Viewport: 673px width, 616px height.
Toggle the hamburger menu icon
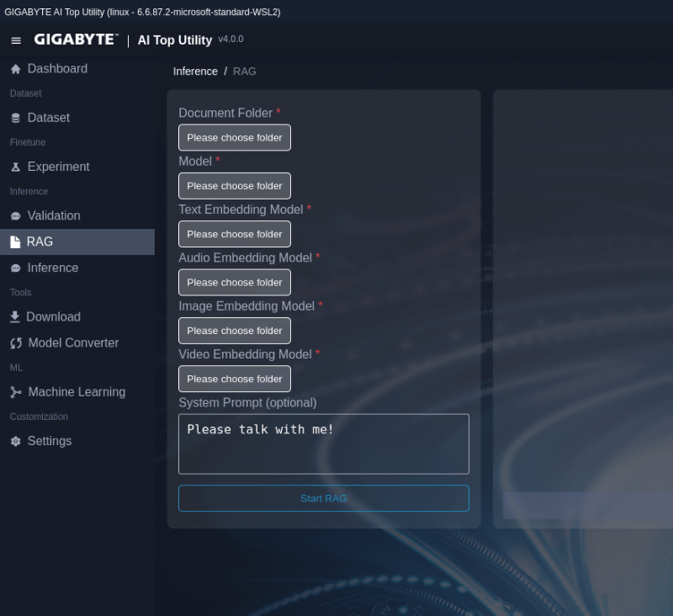[x=16, y=40]
